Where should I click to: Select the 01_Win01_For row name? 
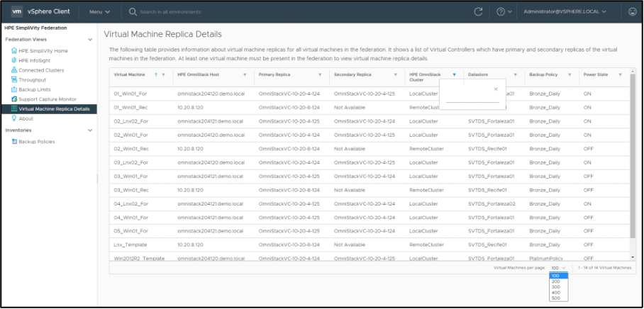tap(131, 94)
